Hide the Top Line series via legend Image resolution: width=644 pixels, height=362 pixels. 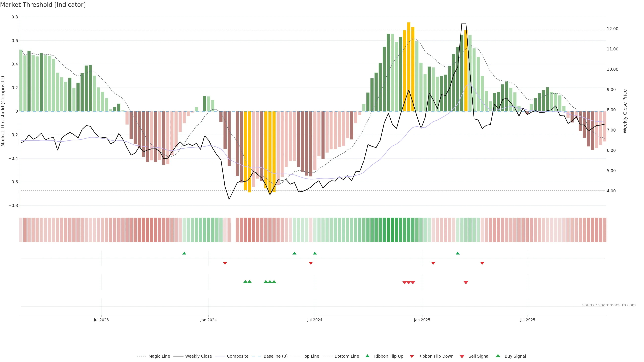point(311,356)
